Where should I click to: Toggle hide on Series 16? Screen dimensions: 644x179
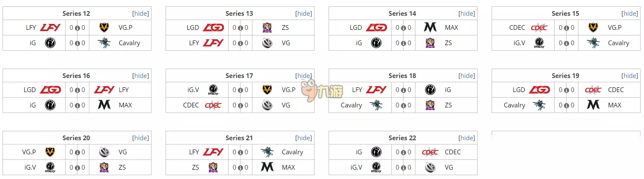coord(140,76)
